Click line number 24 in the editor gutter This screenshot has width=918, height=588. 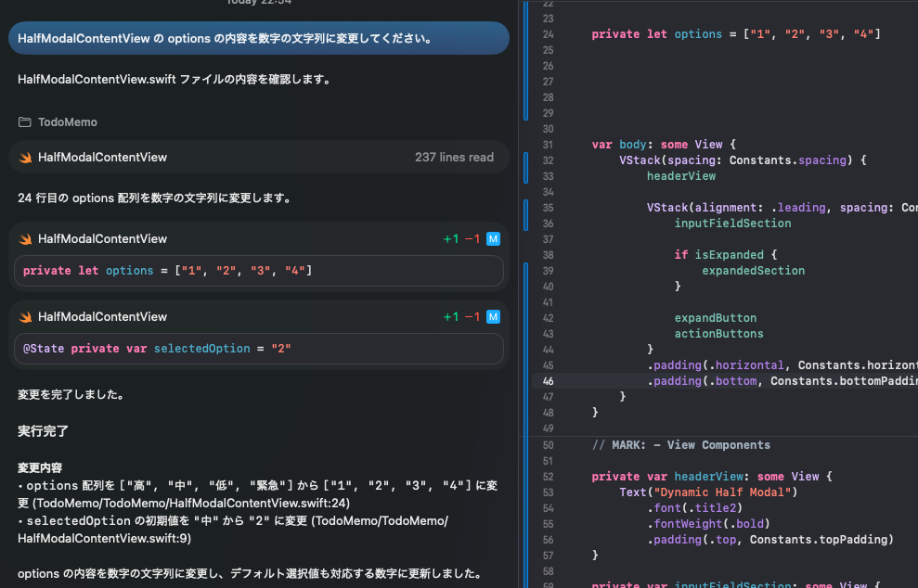coord(548,34)
